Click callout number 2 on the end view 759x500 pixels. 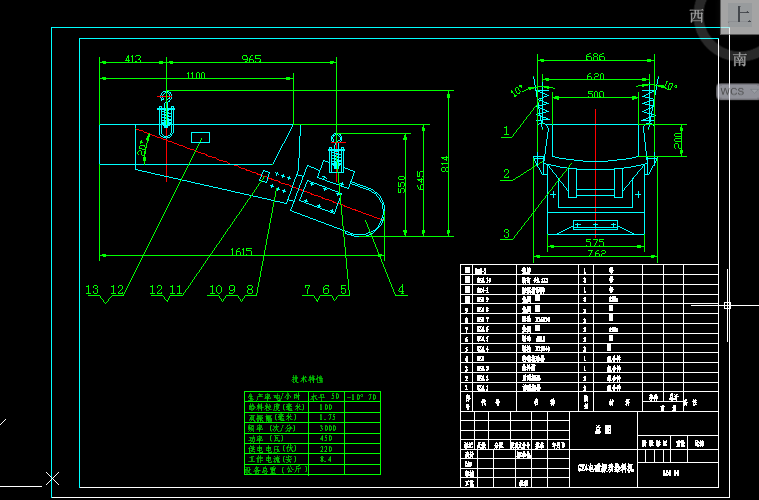click(x=506, y=174)
